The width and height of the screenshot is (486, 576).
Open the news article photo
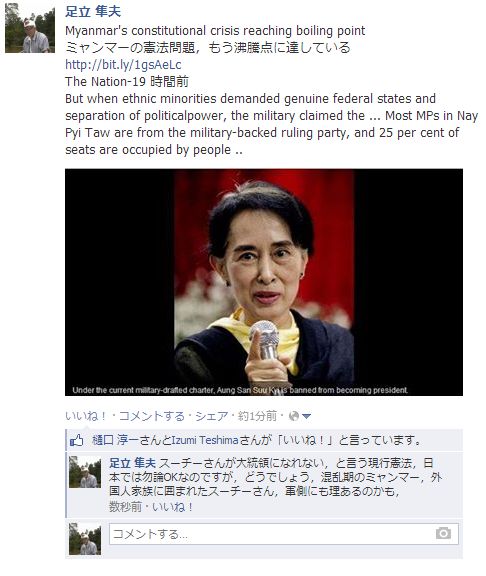(264, 282)
